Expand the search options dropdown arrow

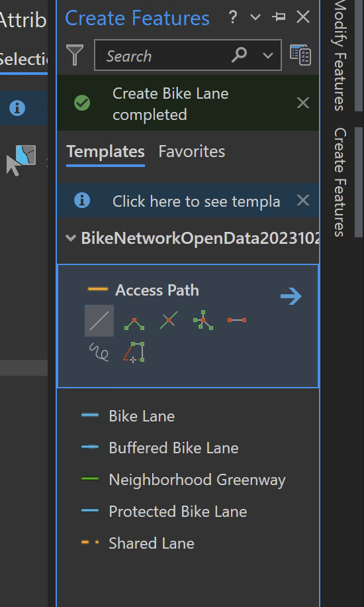point(267,56)
